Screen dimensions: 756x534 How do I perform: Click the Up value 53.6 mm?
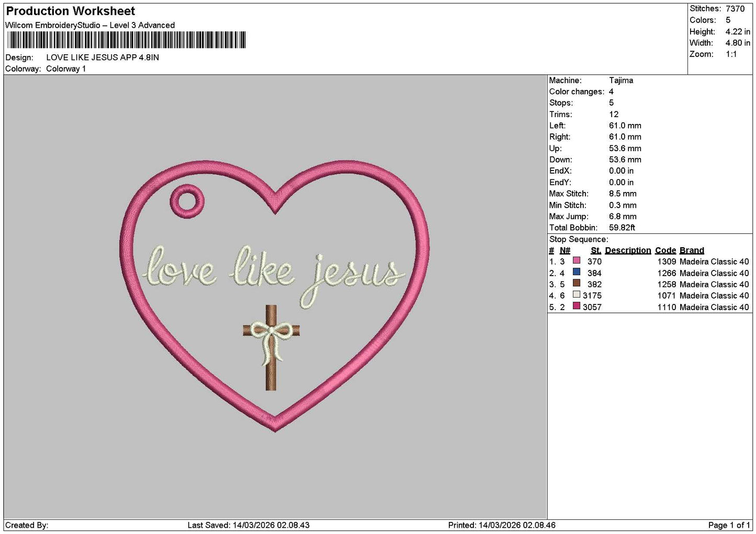tap(625, 149)
